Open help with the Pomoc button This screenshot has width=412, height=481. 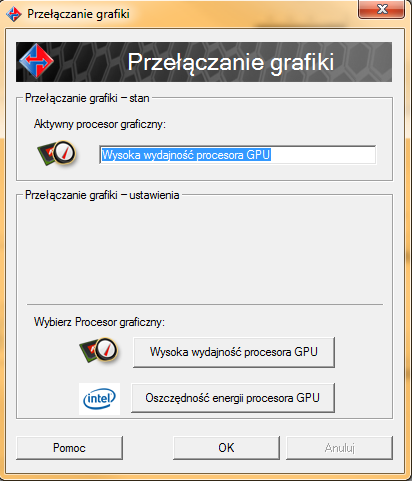[x=69, y=448]
